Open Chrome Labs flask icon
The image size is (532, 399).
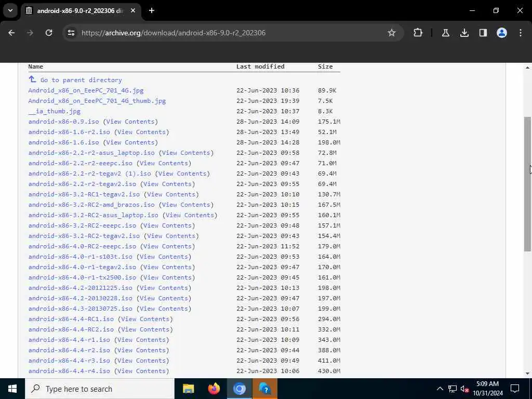445,33
